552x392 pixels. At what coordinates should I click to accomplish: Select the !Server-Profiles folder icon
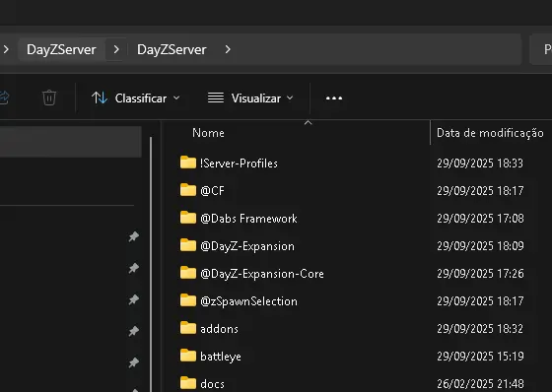(x=188, y=163)
